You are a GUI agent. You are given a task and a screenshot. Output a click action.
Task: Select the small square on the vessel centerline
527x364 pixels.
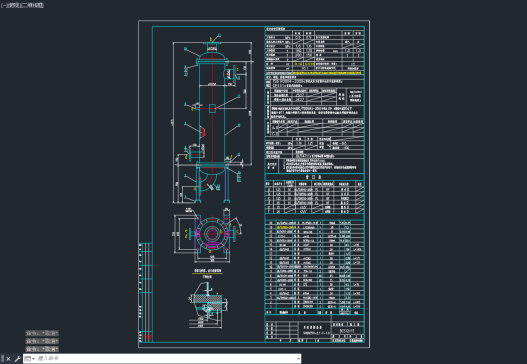pos(212,109)
